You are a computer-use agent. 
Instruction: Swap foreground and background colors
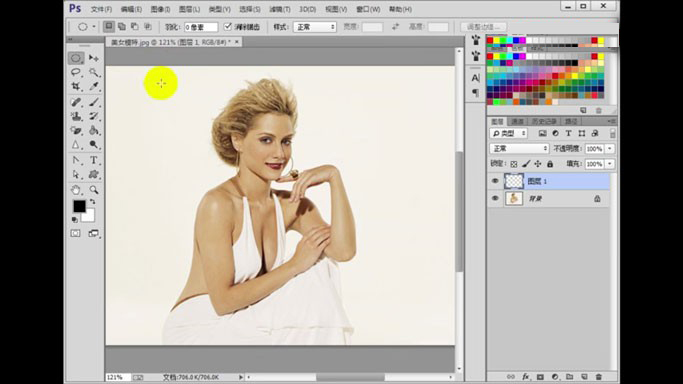pyautogui.click(x=92, y=202)
